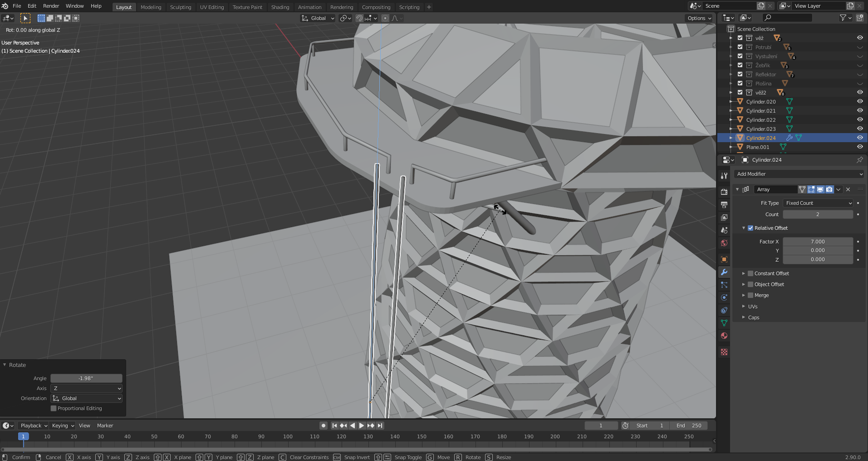Viewport: 868px width, 461px height.
Task: Switch to the Sculpting workspace tab
Action: click(x=181, y=7)
